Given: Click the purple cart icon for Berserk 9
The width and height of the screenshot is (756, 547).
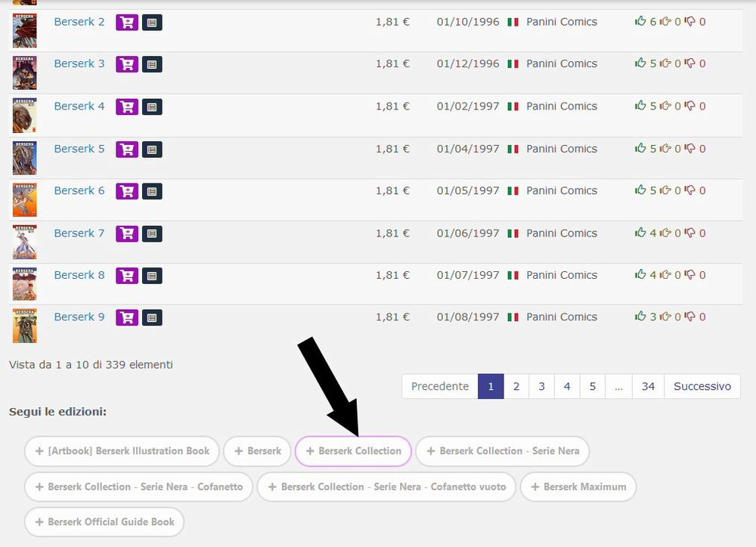Looking at the screenshot, I should pos(126,318).
